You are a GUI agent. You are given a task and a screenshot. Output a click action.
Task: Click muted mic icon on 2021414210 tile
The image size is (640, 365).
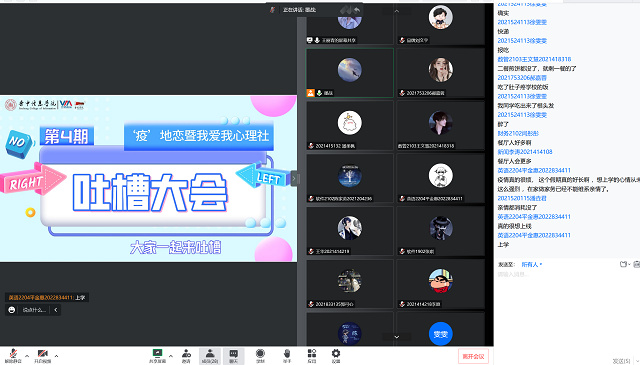(402, 304)
